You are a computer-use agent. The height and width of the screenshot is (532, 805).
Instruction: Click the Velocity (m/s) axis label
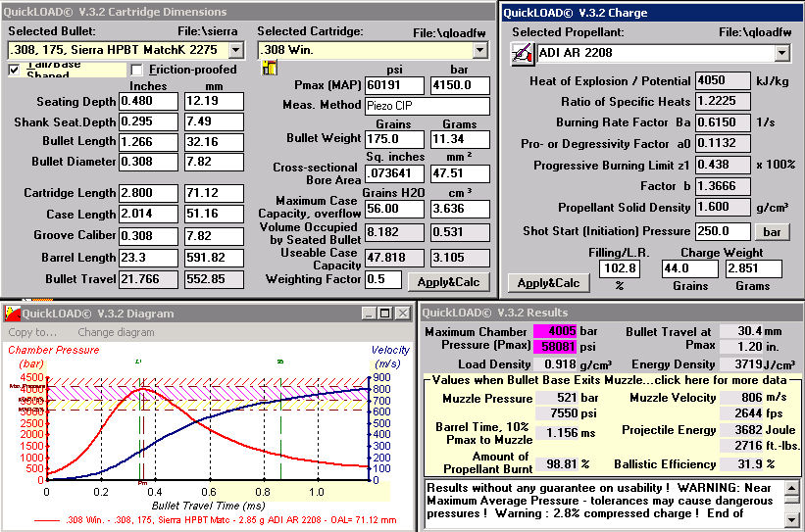389,357
